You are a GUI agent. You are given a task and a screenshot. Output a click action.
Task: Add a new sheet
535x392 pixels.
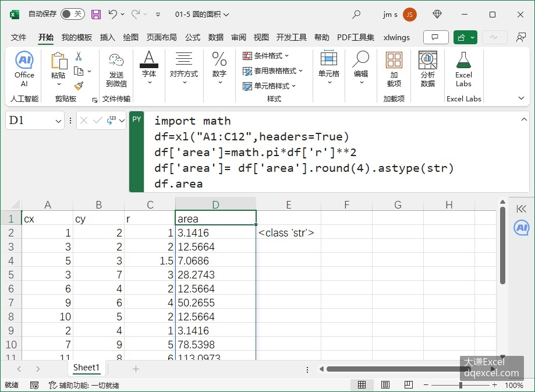point(136,369)
